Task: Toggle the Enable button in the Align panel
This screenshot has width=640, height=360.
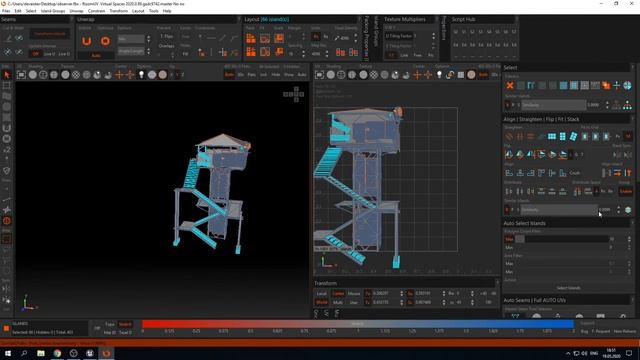Action: coord(625,191)
